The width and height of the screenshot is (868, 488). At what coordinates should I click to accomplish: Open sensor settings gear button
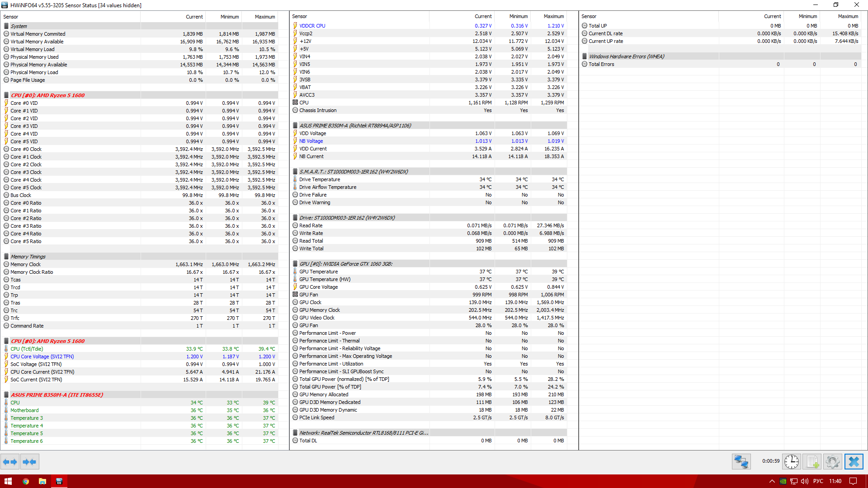pyautogui.click(x=832, y=462)
